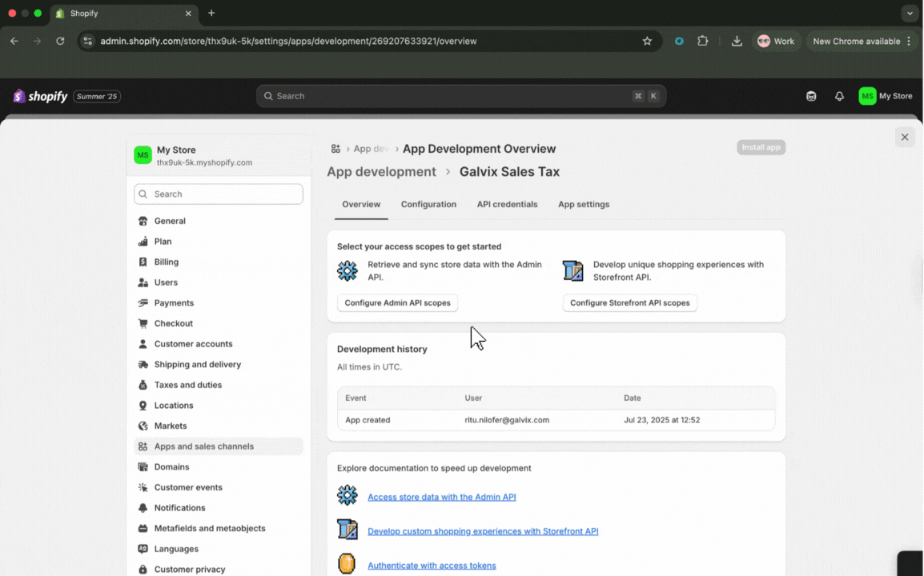This screenshot has height=576, width=924.
Task: Open a new browser tab
Action: (x=211, y=13)
